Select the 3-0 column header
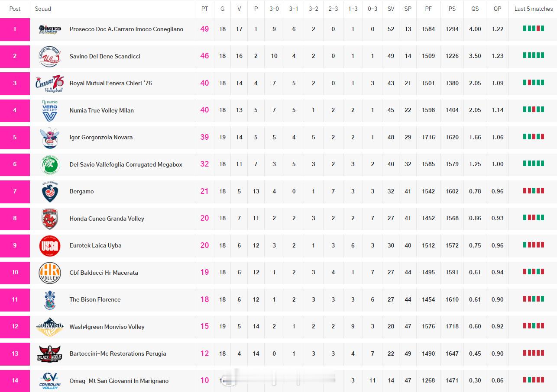The width and height of the screenshot is (557, 392). [274, 9]
